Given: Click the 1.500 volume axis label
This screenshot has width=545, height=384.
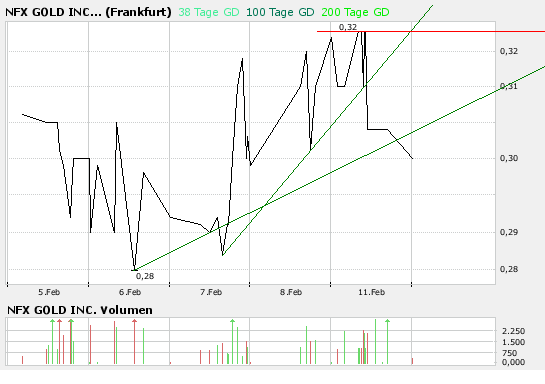Looking at the screenshot, I should (513, 342).
